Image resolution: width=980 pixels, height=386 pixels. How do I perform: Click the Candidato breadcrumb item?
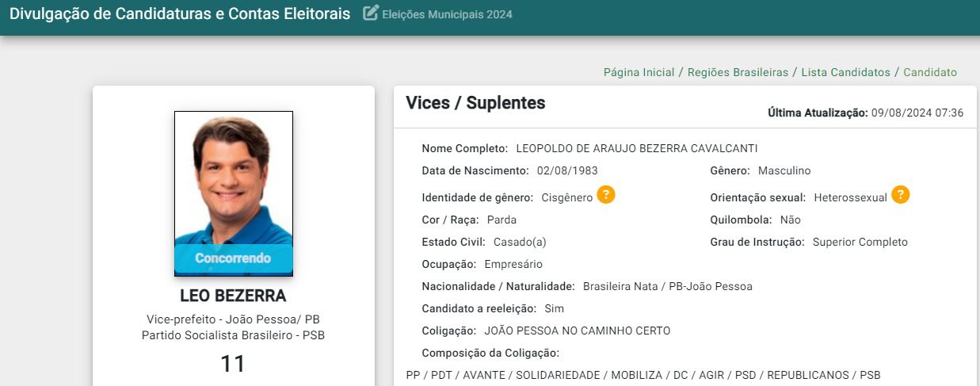929,72
